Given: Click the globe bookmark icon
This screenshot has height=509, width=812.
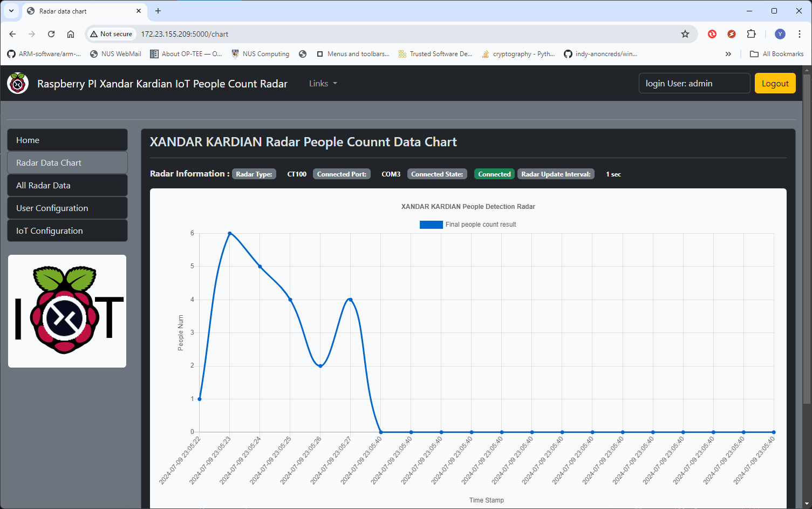Looking at the screenshot, I should click(303, 54).
